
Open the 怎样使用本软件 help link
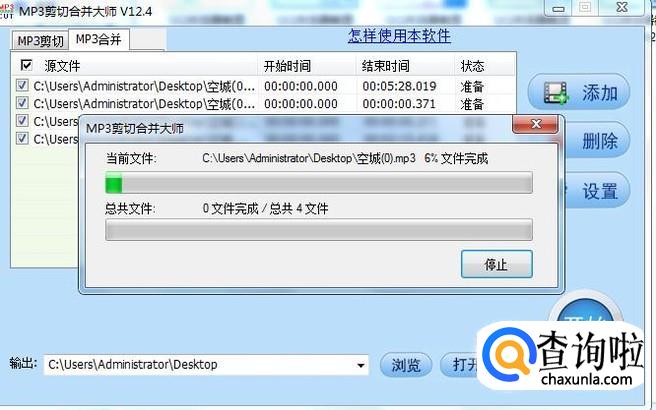399,36
